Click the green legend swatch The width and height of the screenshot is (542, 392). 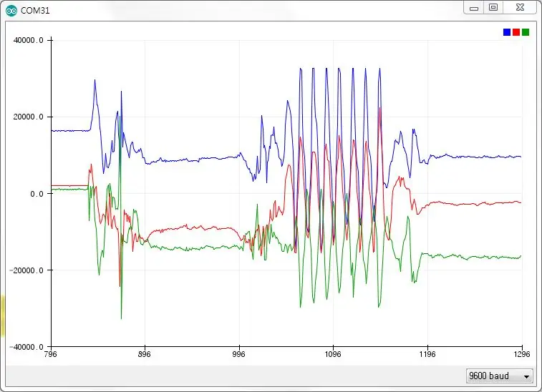(526, 32)
